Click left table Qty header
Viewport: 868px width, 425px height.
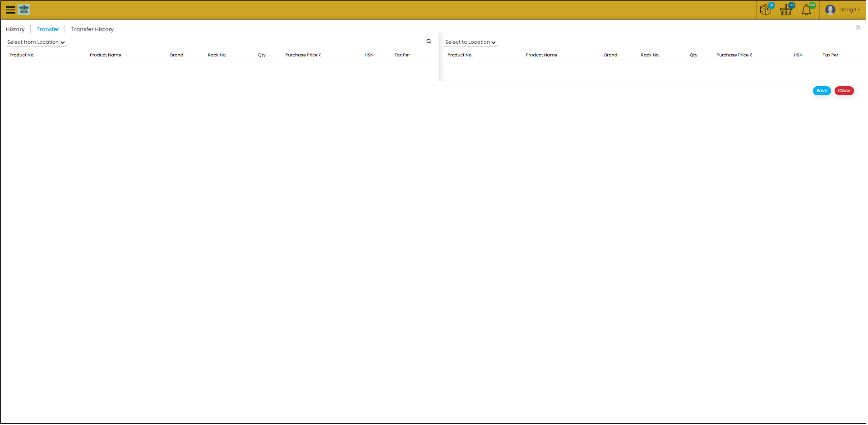point(262,55)
